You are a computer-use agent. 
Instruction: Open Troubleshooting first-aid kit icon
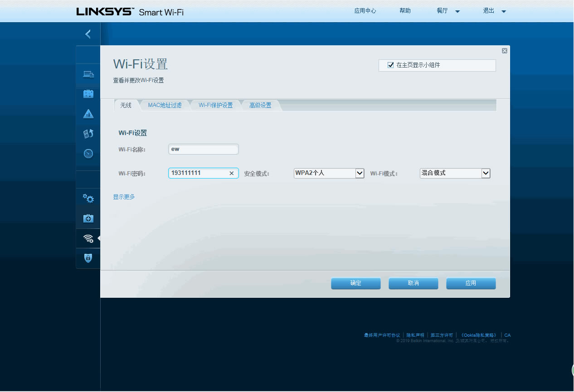coord(88,218)
